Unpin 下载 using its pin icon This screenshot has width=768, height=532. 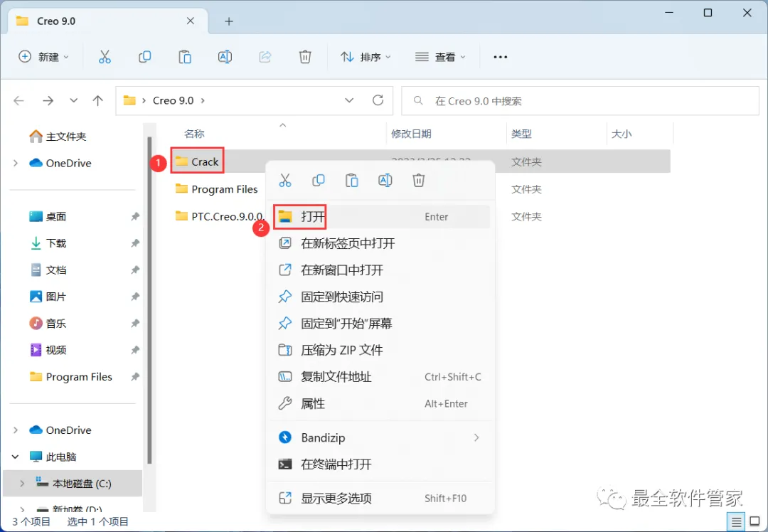click(x=135, y=243)
